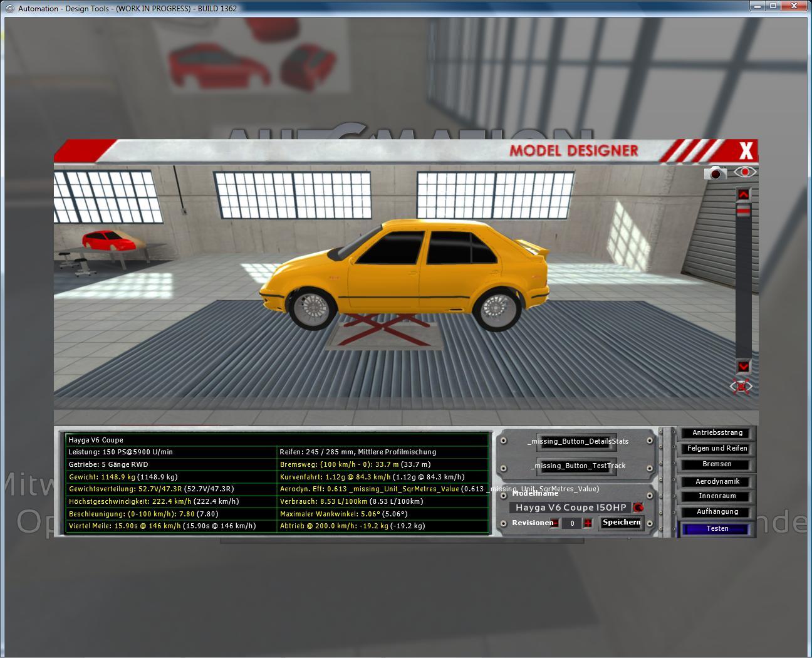Go to the Aerodynamik tab

tap(717, 481)
